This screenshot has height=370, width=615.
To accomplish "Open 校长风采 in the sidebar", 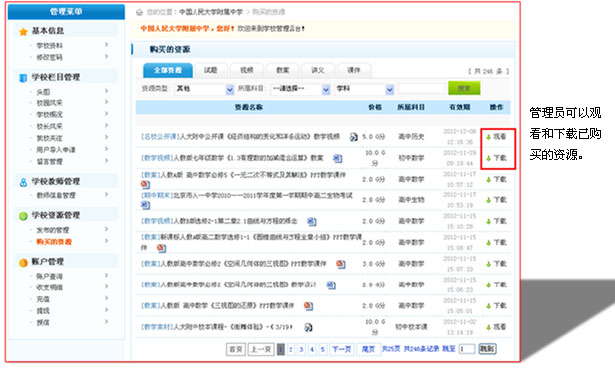I will (49, 127).
